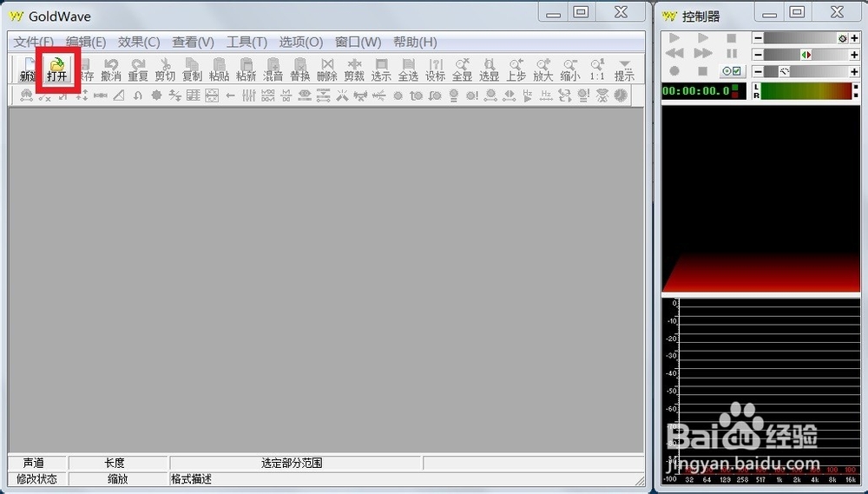Image resolution: width=868 pixels, height=494 pixels.
Task: Zoom out with the 缩小 icon
Action: pyautogui.click(x=570, y=69)
